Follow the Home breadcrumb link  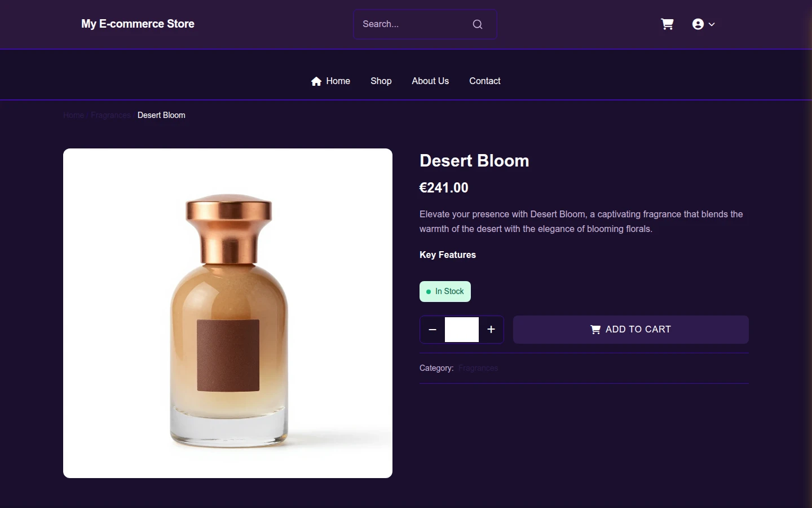point(73,115)
